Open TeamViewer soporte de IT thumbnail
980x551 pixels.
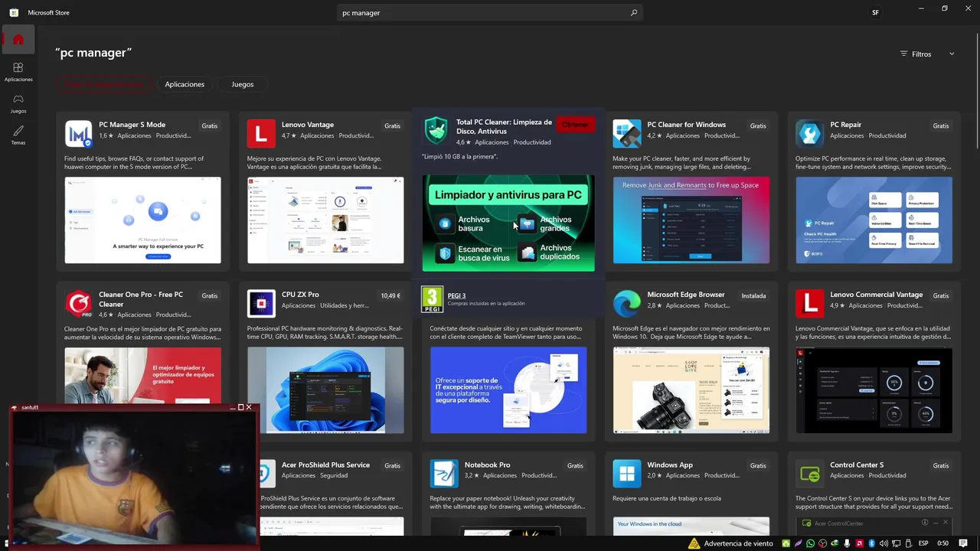(x=508, y=390)
